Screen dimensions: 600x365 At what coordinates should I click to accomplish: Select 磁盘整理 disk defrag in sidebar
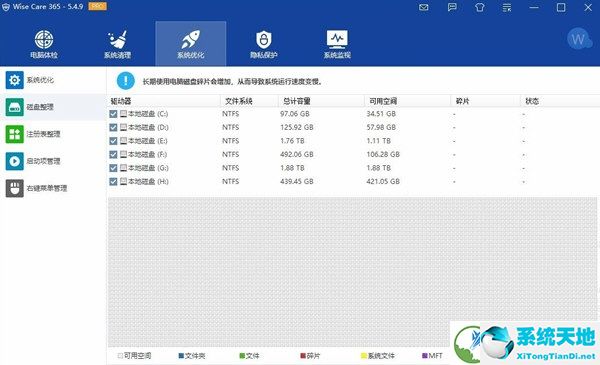(53, 107)
